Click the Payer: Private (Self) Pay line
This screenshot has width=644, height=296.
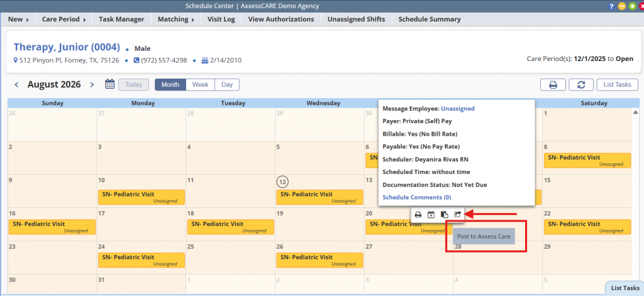click(x=418, y=121)
